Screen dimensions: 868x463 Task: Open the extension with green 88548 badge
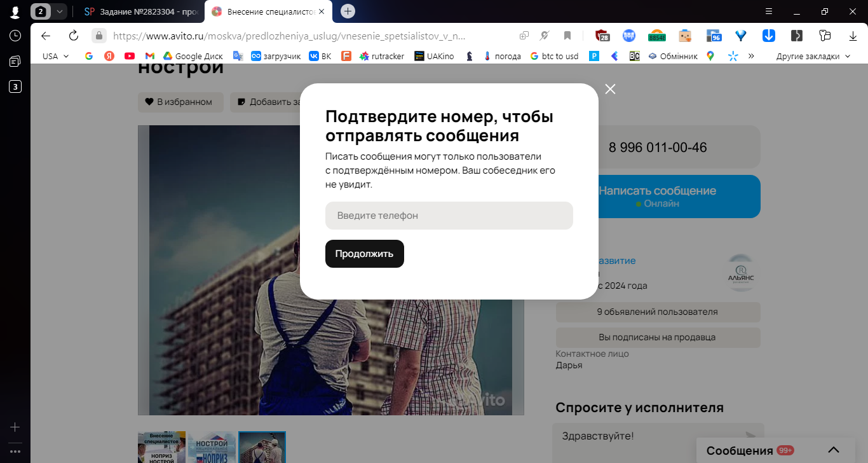657,36
